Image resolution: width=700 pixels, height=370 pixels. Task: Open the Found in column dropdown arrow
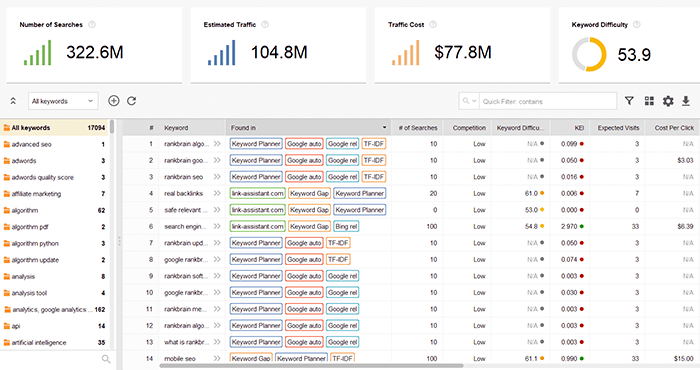tap(384, 128)
